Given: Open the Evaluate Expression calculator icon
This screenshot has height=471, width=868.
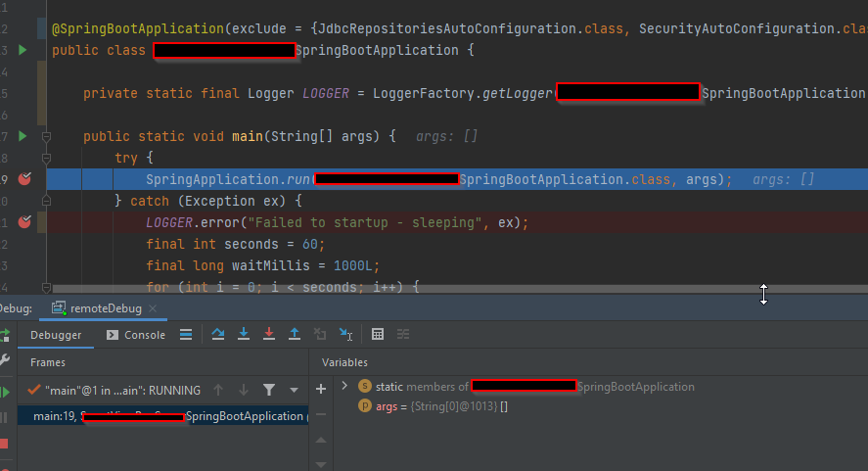Looking at the screenshot, I should click(378, 335).
